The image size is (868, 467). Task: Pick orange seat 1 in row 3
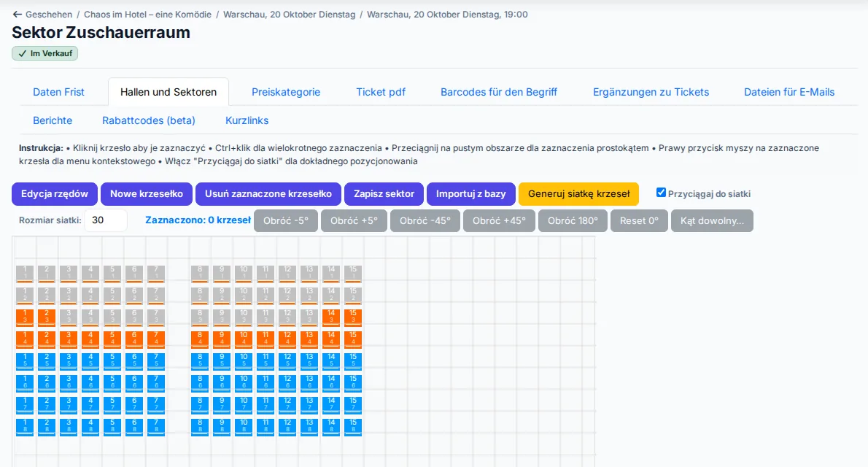tap(25, 317)
